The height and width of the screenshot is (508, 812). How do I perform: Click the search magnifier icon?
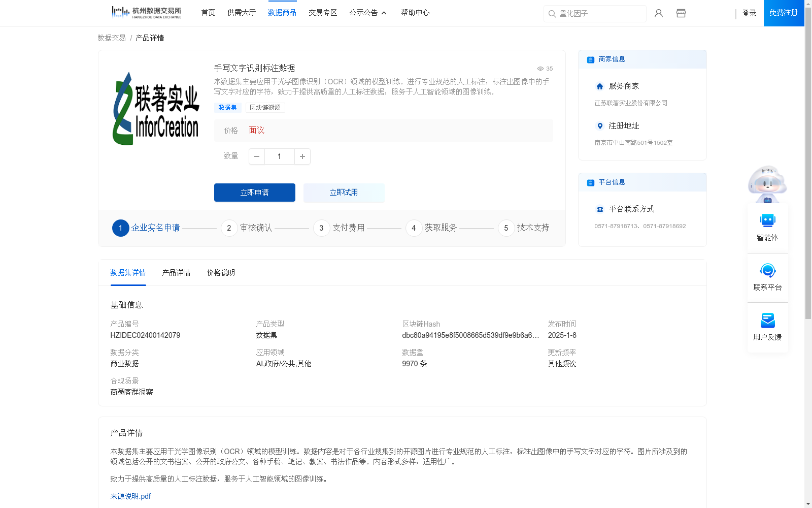pos(552,14)
